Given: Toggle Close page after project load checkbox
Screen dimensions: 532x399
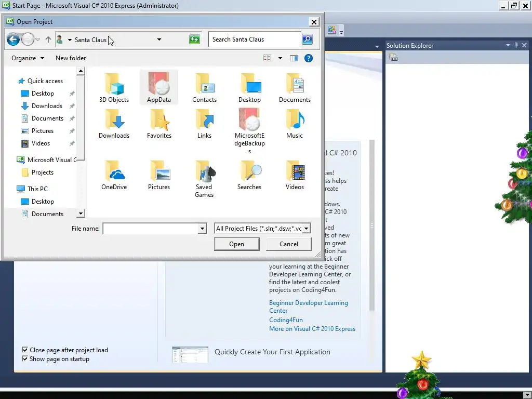Looking at the screenshot, I should pos(25,350).
